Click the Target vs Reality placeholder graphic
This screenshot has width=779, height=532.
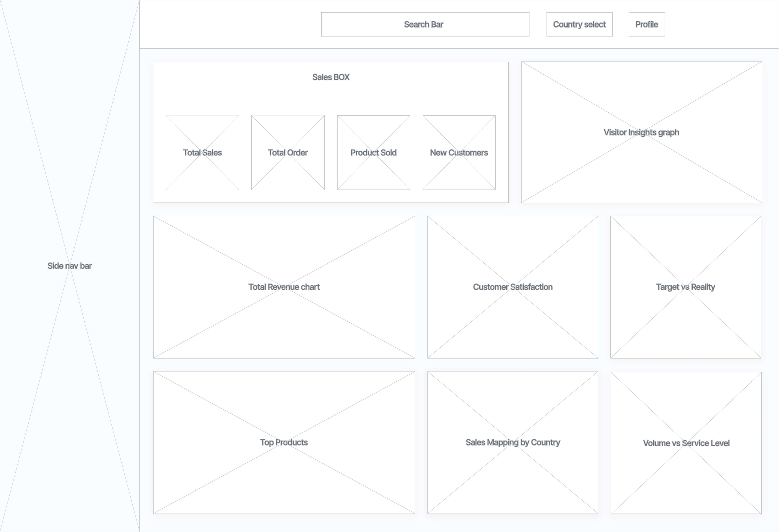[685, 287]
